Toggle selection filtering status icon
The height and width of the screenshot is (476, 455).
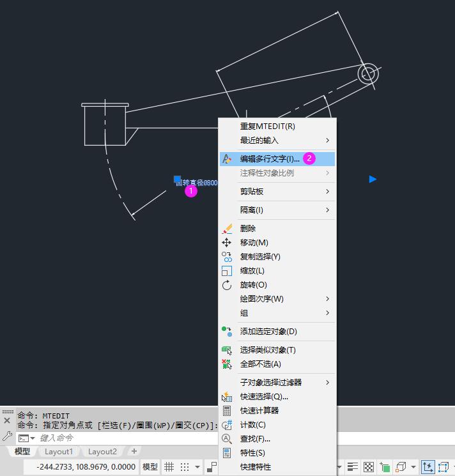pyautogui.click(x=443, y=466)
